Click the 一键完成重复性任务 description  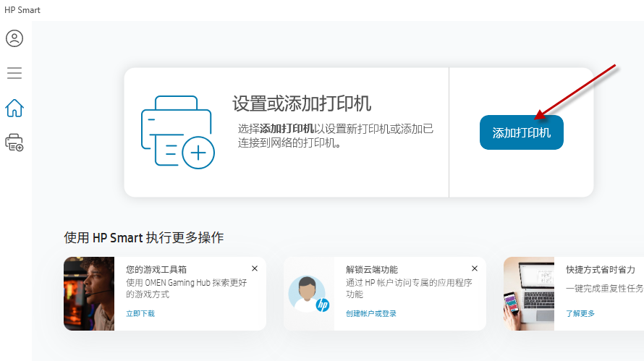[605, 289]
